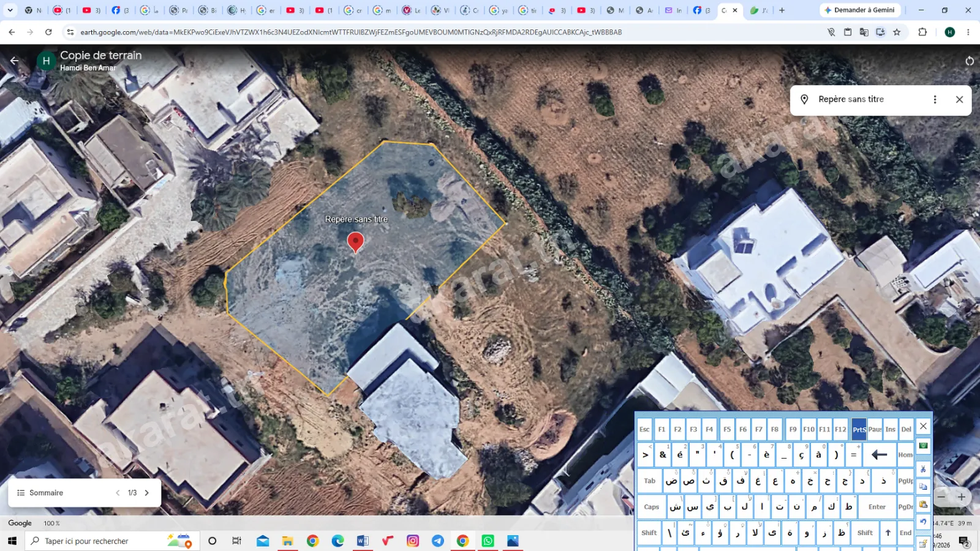Viewport: 980px width, 551px height.
Task: Go to the next slide in Sommaire
Action: click(x=147, y=493)
